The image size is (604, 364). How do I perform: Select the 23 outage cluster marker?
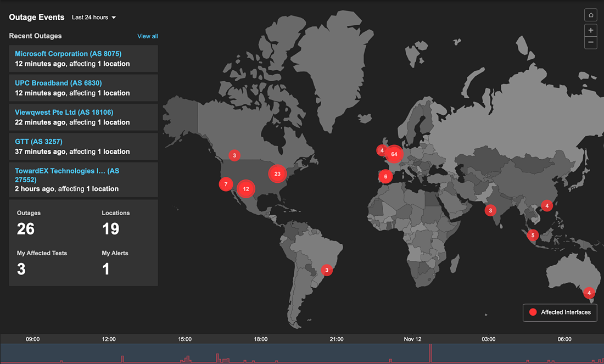[277, 173]
